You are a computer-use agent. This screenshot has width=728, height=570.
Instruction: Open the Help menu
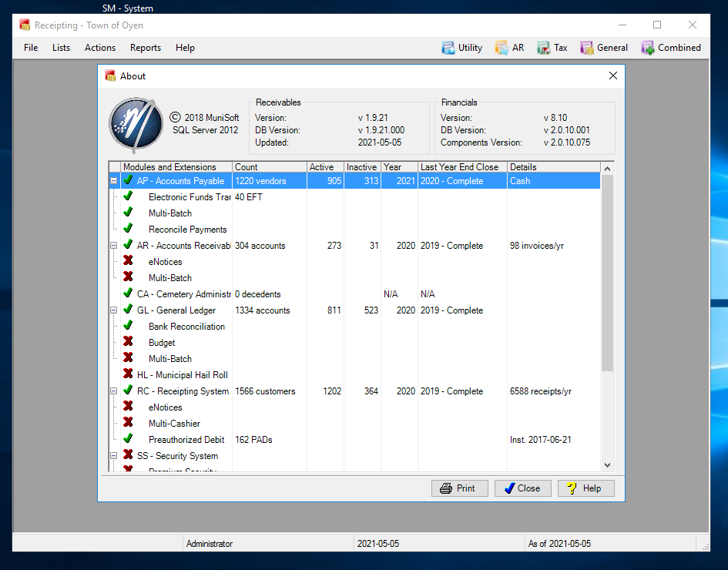tap(185, 48)
